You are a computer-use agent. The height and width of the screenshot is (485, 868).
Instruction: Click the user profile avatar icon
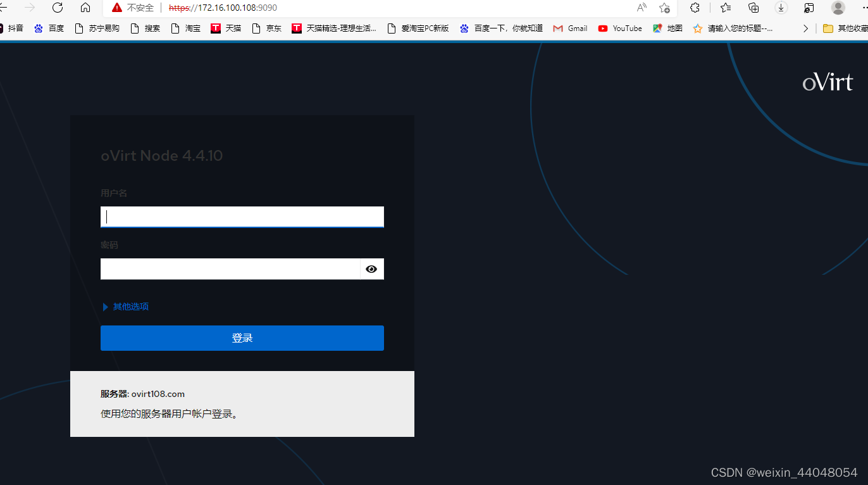[x=838, y=8]
